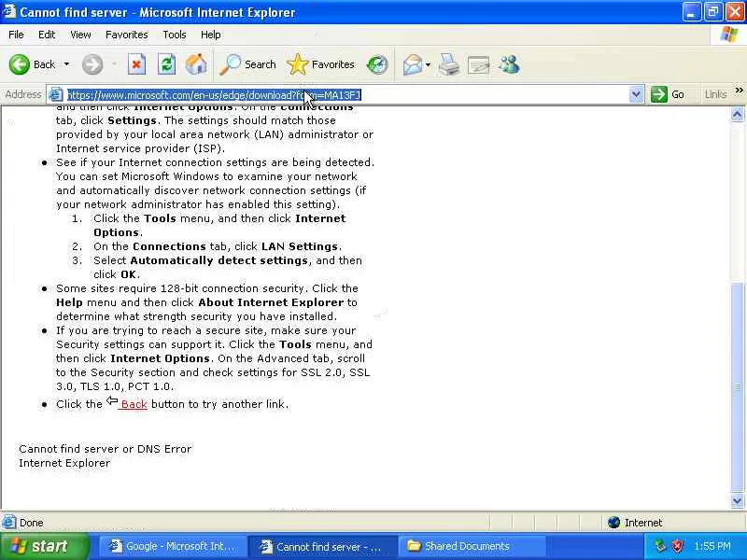747x560 pixels.
Task: Expand the Links toolbar chevron
Action: coord(739,91)
